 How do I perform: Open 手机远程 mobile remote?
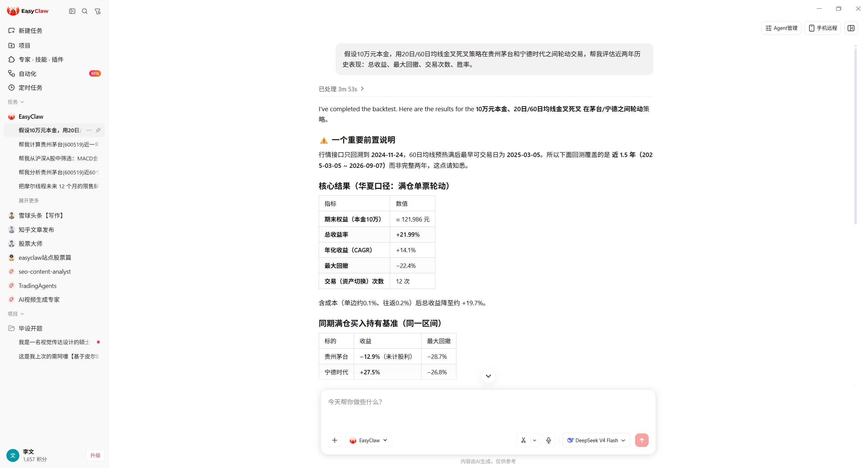point(823,28)
